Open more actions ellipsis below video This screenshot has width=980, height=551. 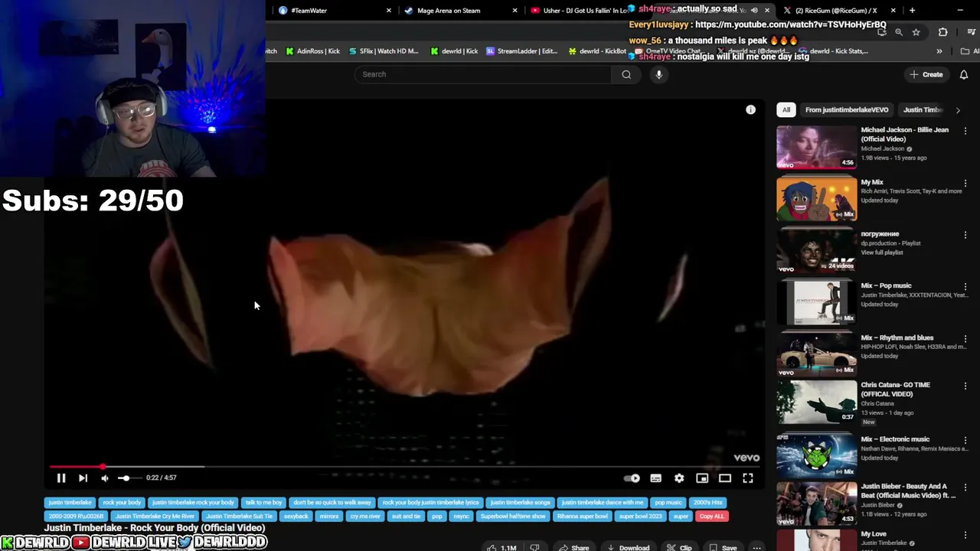[756, 548]
